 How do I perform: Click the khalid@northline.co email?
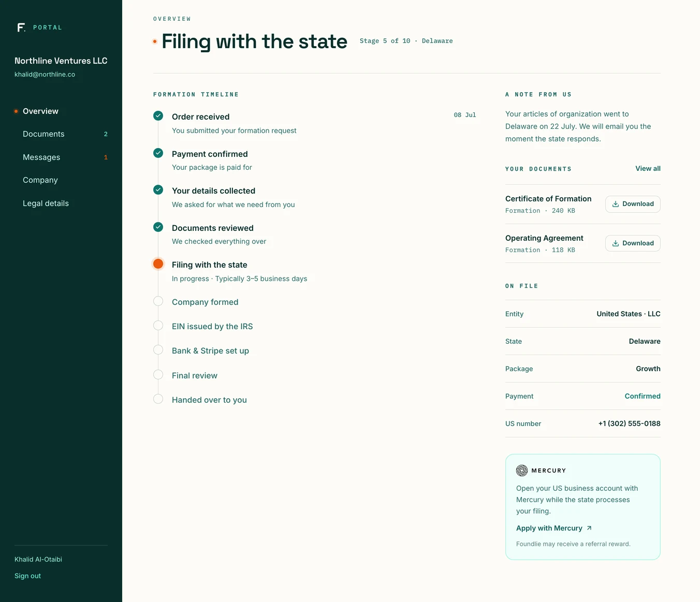pos(45,75)
